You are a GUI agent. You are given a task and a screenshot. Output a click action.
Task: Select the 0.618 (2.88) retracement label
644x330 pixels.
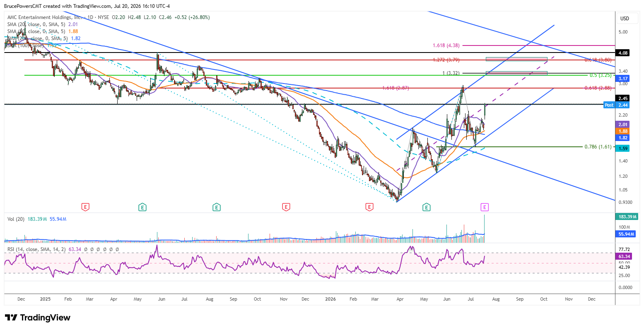pos(598,88)
